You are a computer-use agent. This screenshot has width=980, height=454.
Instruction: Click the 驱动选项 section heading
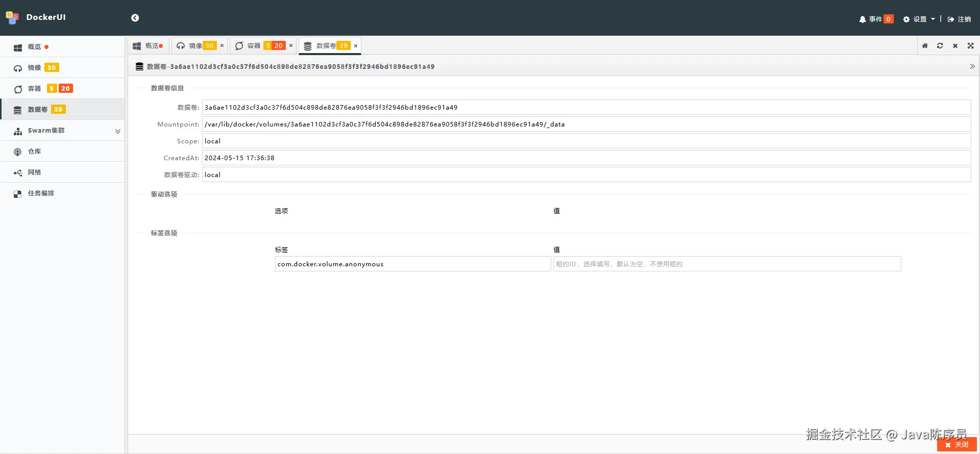click(x=164, y=194)
